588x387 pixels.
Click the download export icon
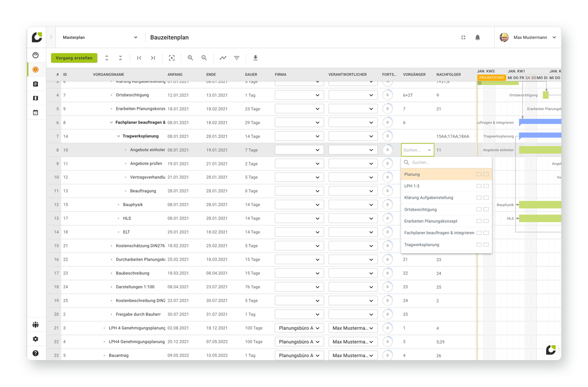coord(255,58)
